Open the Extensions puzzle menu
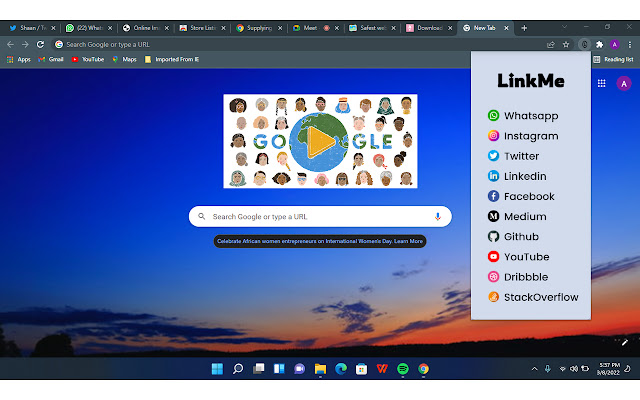640x400 pixels. [x=599, y=44]
